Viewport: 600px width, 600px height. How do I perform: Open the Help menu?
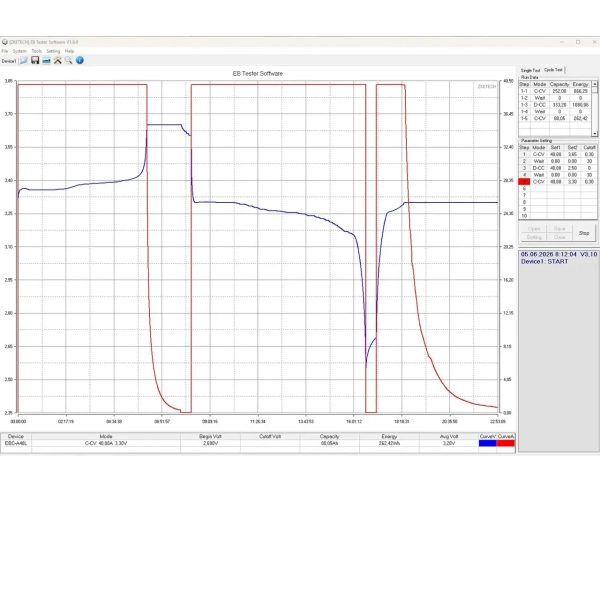[69, 51]
